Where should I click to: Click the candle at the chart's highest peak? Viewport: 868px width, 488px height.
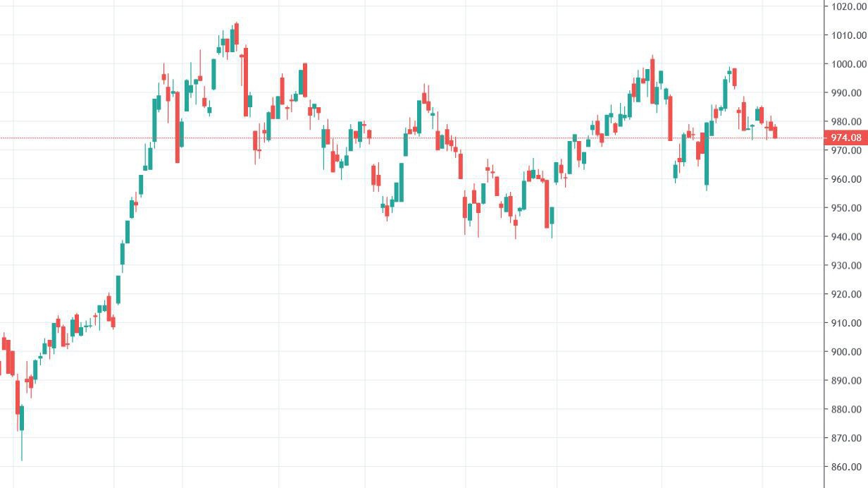pyautogui.click(x=237, y=33)
